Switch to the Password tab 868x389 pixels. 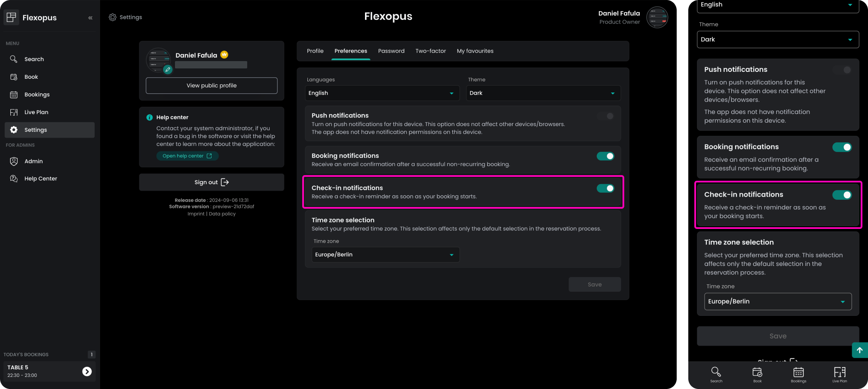click(x=391, y=51)
